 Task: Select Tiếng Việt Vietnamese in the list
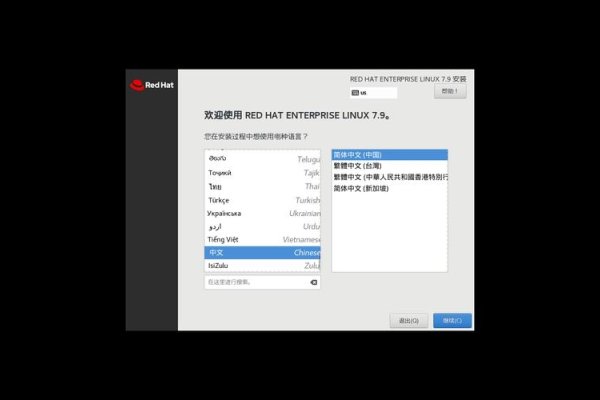click(x=262, y=240)
